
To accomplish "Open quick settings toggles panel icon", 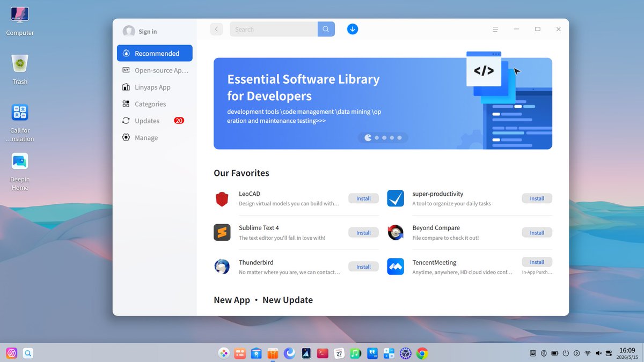I will (x=609, y=353).
